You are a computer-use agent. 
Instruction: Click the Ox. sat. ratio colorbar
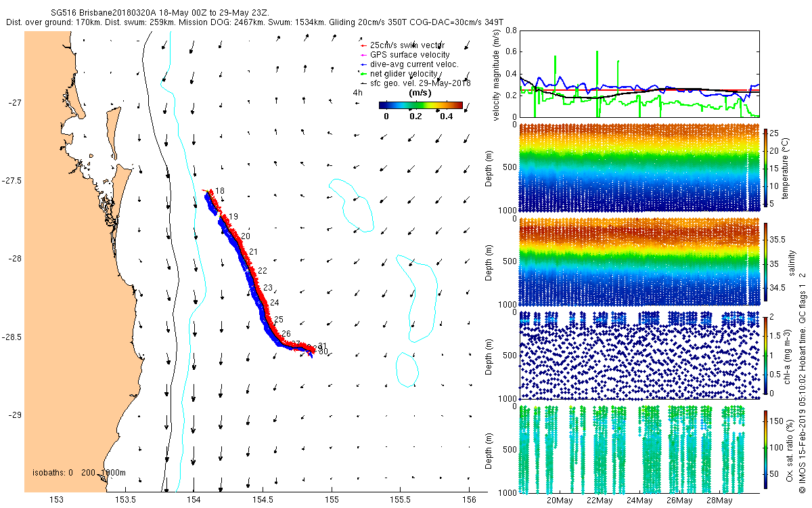point(766,448)
